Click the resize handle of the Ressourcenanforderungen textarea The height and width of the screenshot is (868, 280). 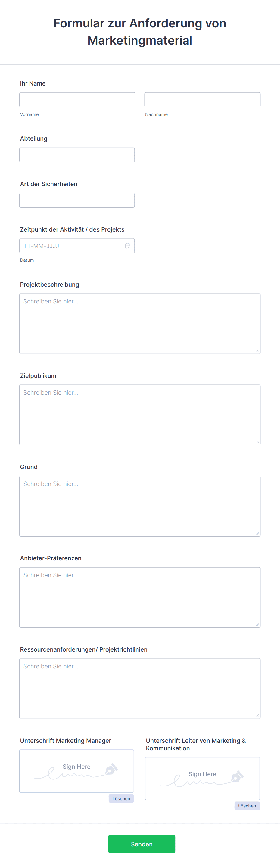click(257, 715)
